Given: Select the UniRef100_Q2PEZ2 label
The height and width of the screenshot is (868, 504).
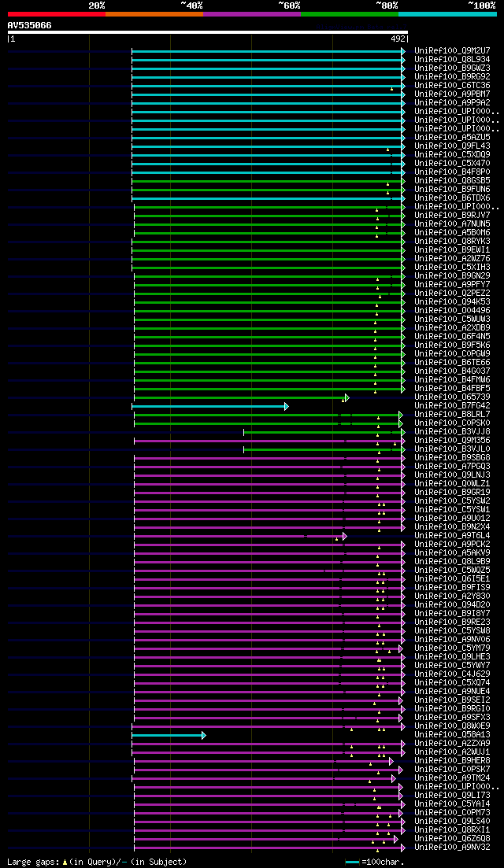Looking at the screenshot, I should tap(452, 294).
